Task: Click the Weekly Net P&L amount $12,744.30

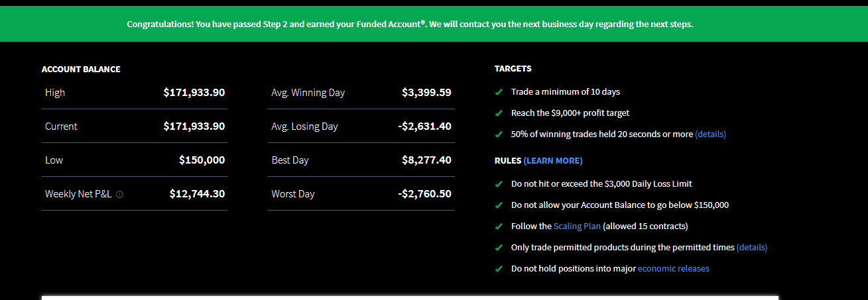Action: (197, 194)
